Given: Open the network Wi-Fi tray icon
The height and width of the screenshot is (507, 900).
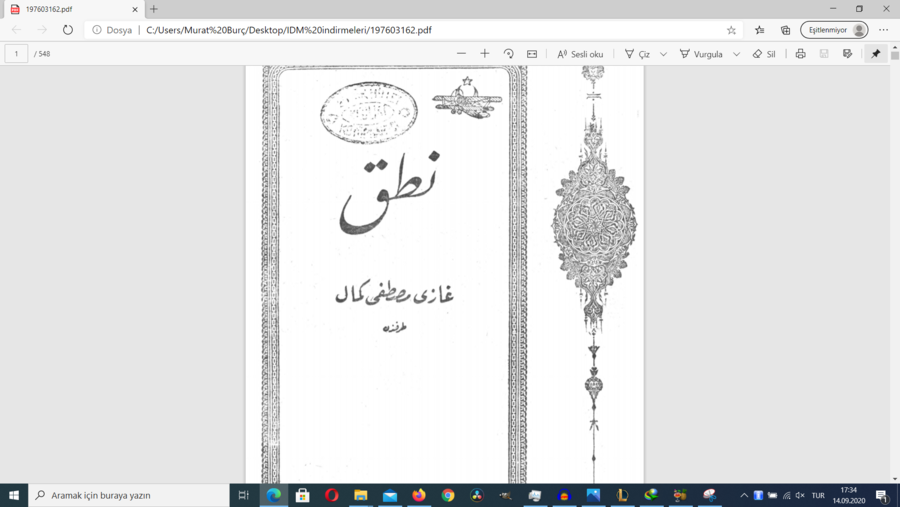Looking at the screenshot, I should click(x=786, y=495).
